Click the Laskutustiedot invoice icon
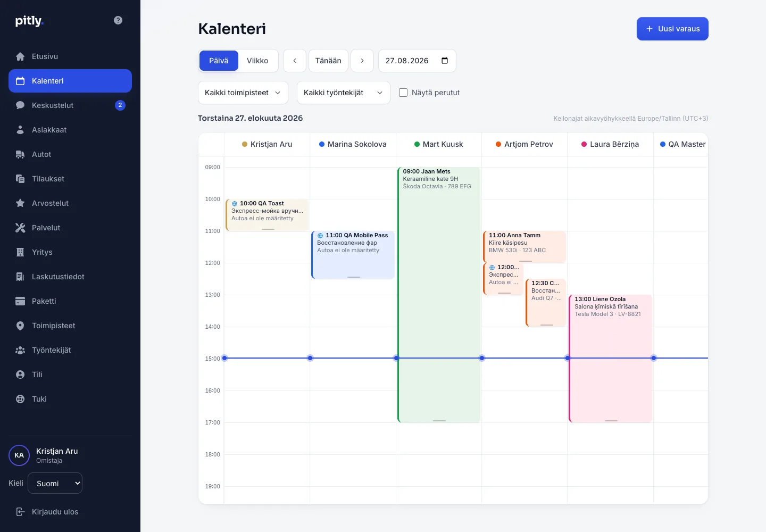 20,277
